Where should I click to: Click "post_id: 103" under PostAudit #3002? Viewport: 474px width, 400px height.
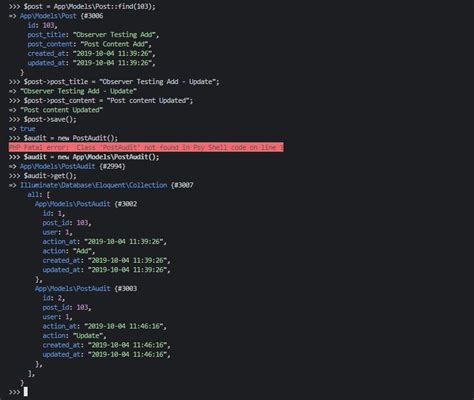pyautogui.click(x=67, y=223)
